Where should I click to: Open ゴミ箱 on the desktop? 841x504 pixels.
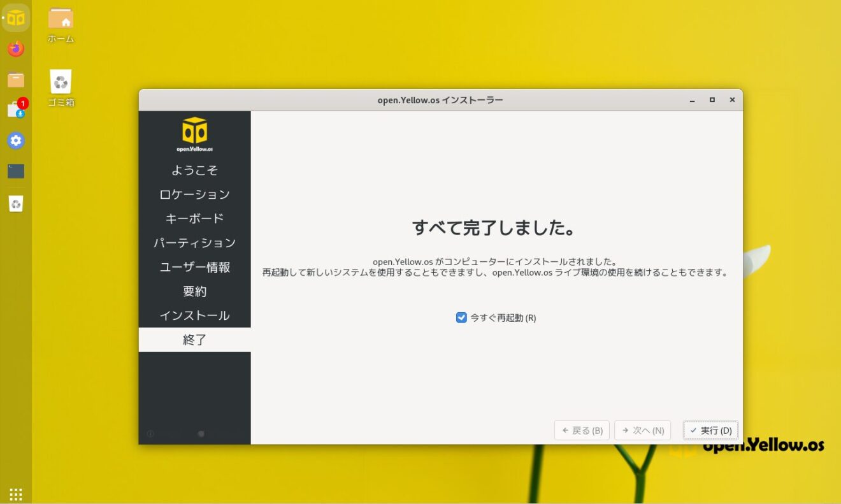(x=61, y=80)
